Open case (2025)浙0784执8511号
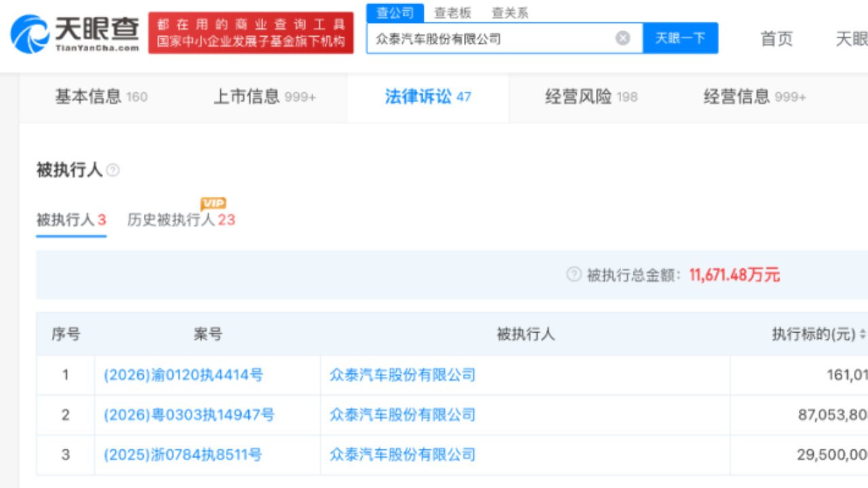Image resolution: width=868 pixels, height=488 pixels. click(x=182, y=455)
